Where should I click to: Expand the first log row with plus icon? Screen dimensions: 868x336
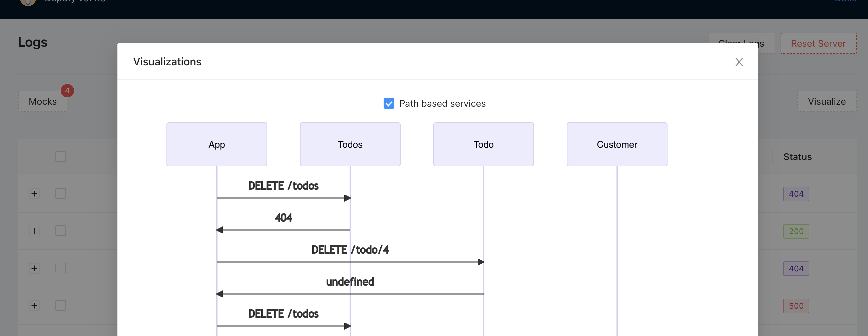click(x=34, y=194)
